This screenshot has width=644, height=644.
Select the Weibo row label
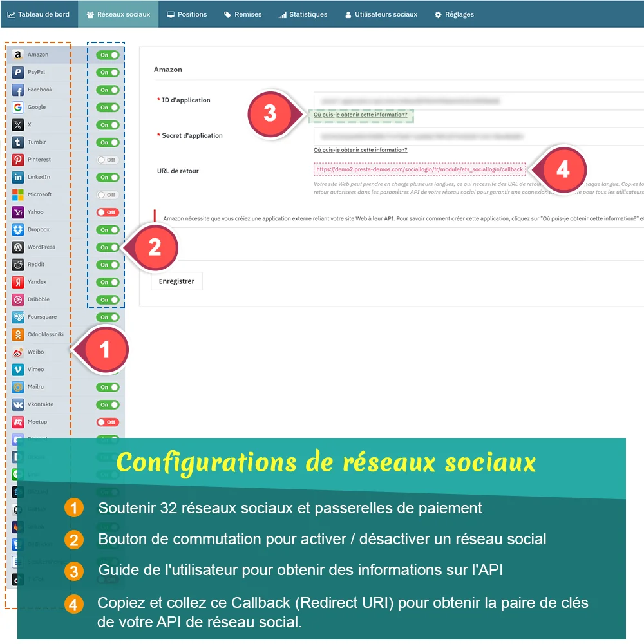point(35,352)
